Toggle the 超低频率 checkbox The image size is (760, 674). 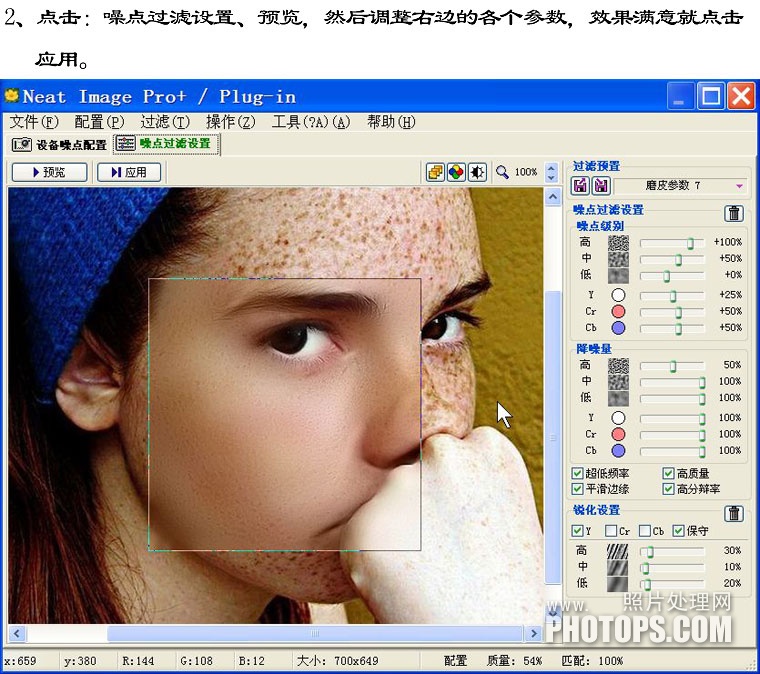[x=577, y=473]
